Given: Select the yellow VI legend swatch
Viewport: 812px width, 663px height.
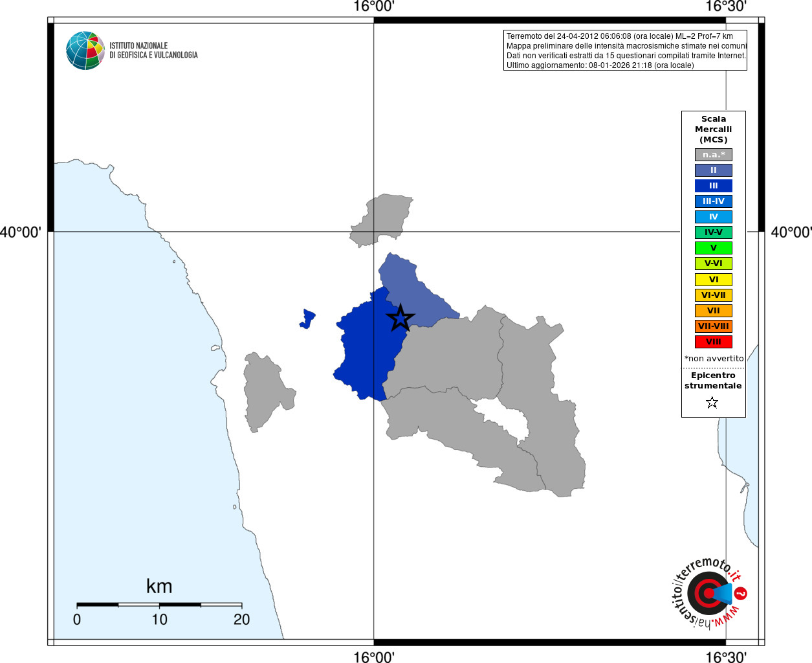Looking at the screenshot, I should tap(714, 280).
